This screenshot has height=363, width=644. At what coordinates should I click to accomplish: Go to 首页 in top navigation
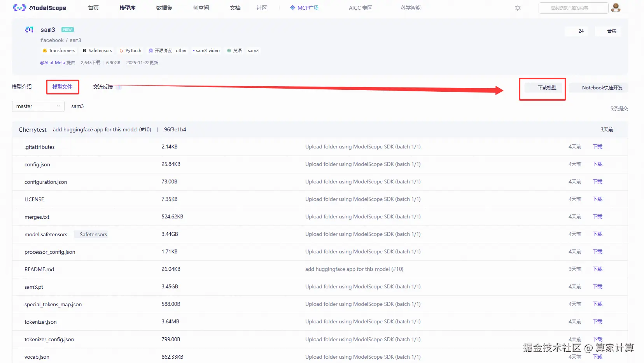(93, 8)
